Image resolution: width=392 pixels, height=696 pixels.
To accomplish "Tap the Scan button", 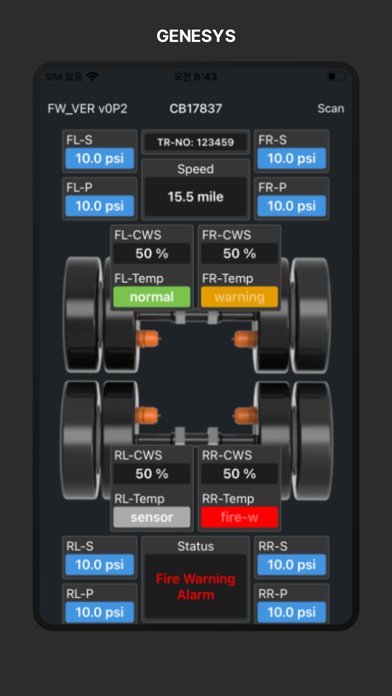I will 331,108.
